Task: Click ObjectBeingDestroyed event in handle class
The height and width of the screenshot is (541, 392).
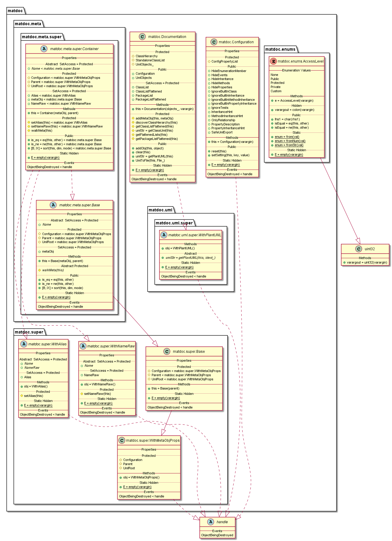Action: coord(217,535)
